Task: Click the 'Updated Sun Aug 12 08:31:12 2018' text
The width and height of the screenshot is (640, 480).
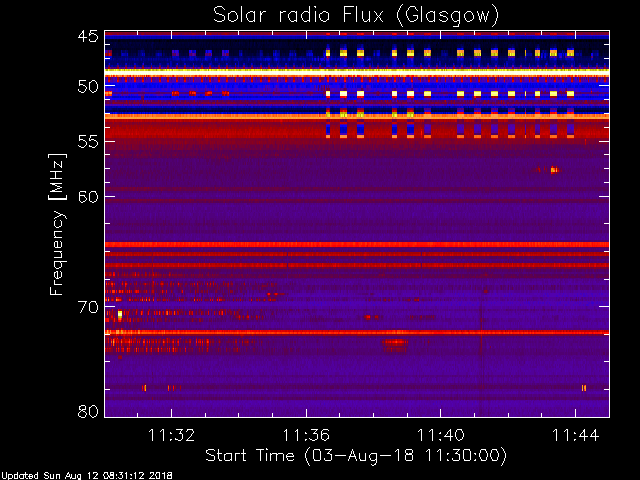Action: (87, 476)
